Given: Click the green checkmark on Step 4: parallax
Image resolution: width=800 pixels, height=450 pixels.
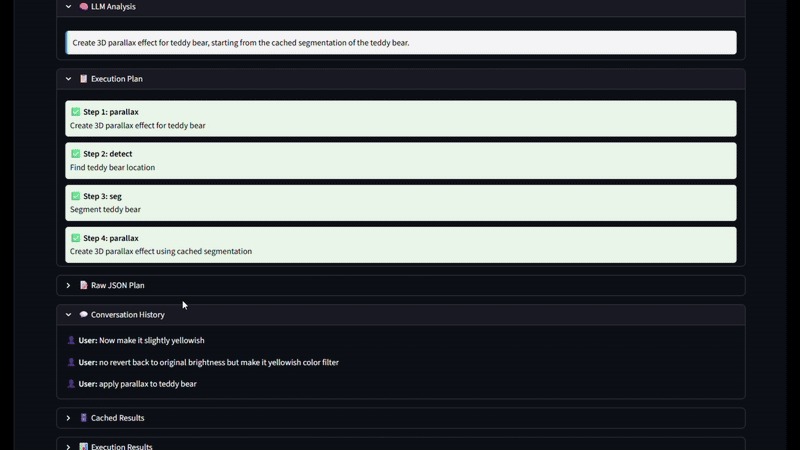Looking at the screenshot, I should click(76, 238).
